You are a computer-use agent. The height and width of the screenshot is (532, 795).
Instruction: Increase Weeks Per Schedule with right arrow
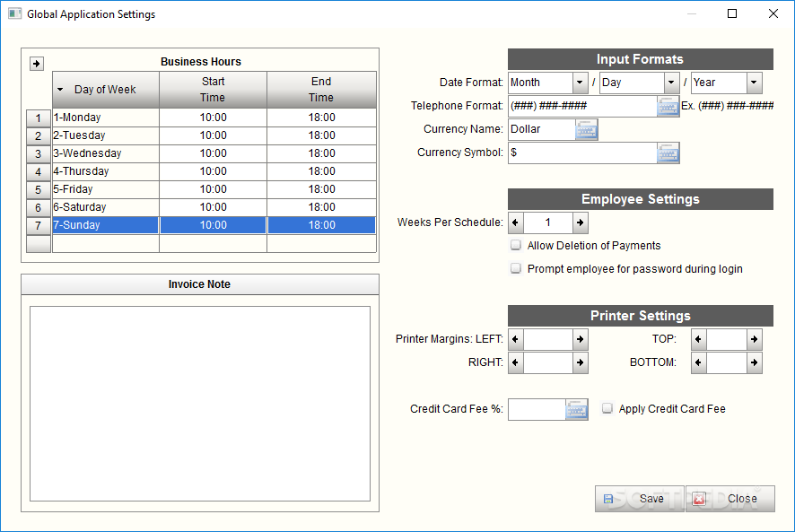tap(580, 222)
